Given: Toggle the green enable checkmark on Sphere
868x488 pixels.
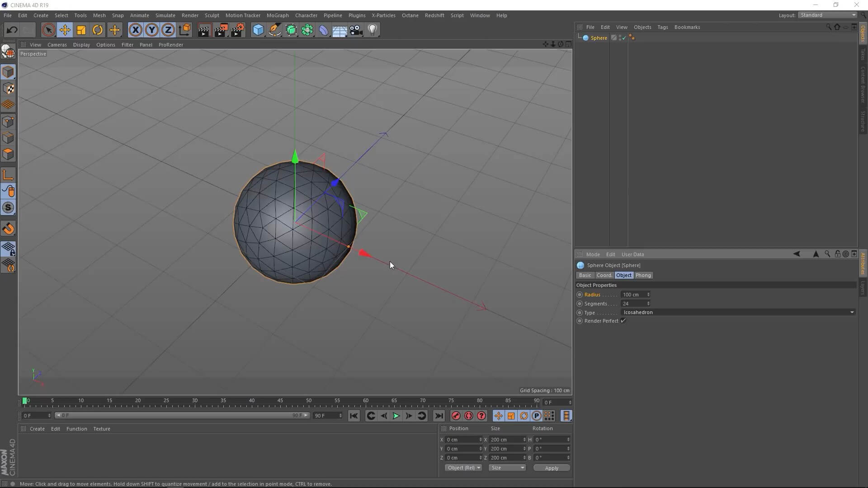Looking at the screenshot, I should [x=623, y=38].
